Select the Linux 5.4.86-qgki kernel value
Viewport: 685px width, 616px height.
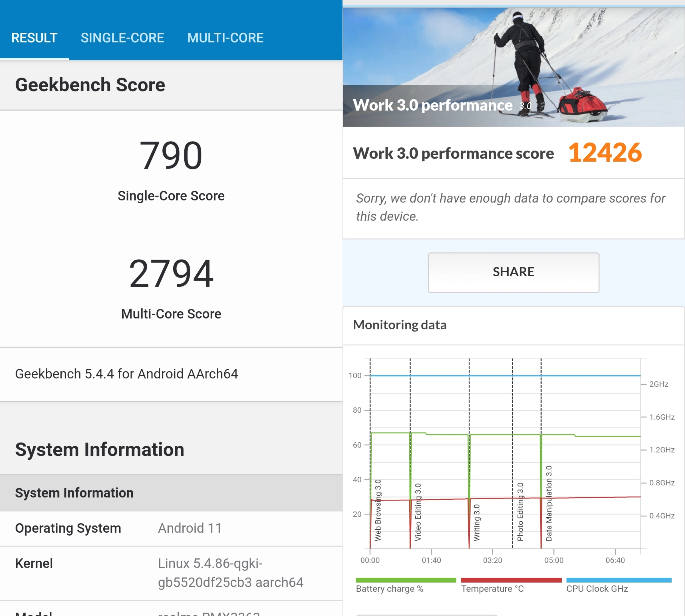231,573
